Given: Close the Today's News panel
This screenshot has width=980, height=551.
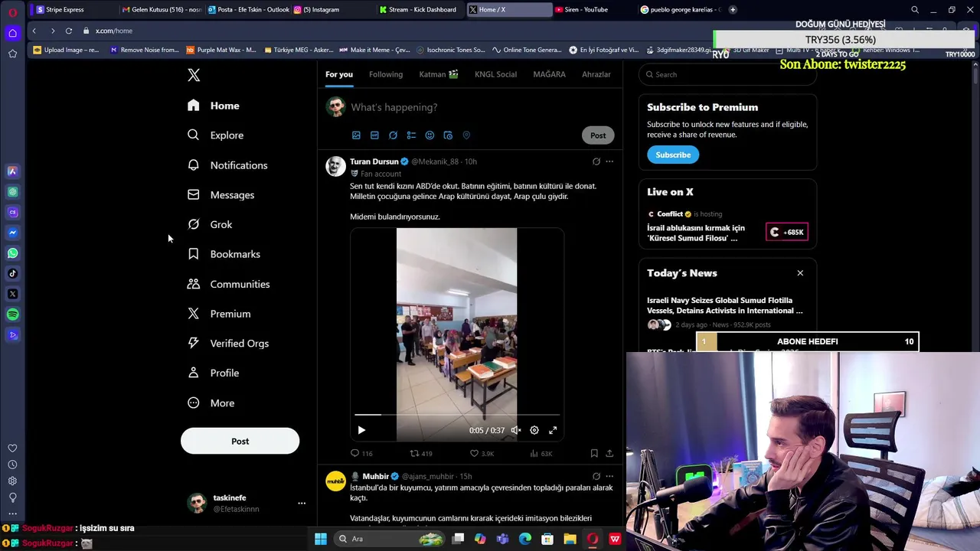Looking at the screenshot, I should coord(800,273).
